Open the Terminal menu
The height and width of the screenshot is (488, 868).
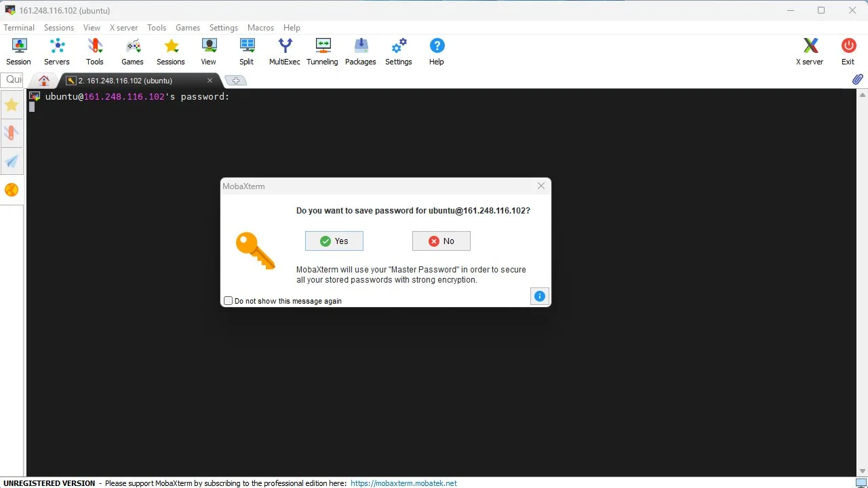19,28
